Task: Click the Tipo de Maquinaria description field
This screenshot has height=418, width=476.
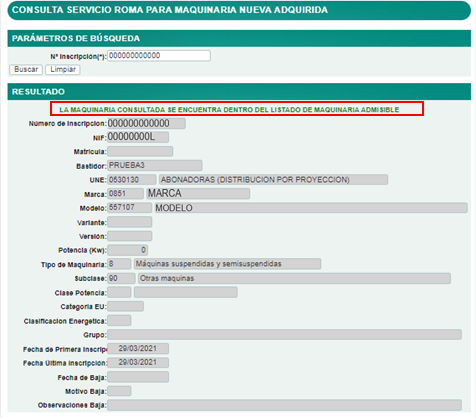Action: coord(227,264)
